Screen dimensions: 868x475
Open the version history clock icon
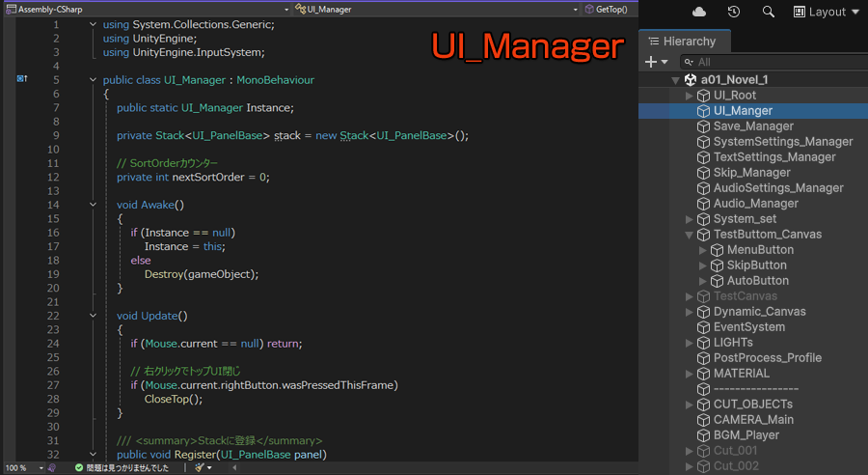(734, 12)
